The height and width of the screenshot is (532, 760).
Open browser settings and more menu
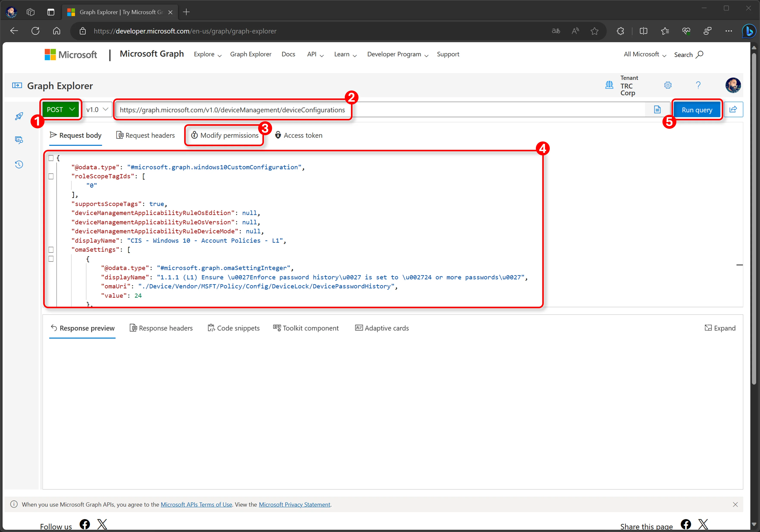[729, 31]
